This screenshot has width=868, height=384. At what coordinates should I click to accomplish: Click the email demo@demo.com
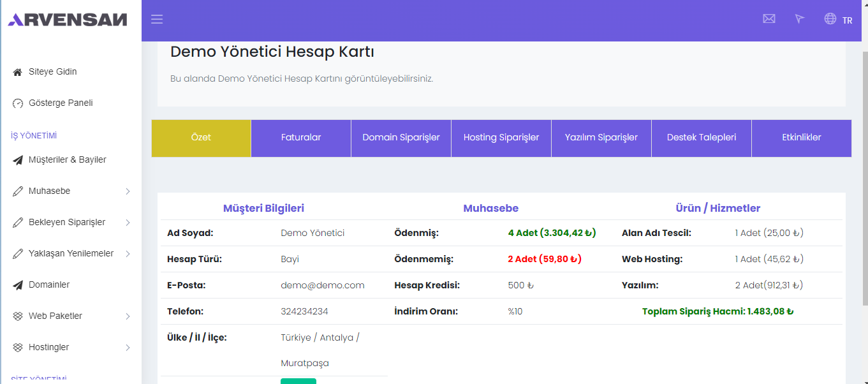[323, 285]
